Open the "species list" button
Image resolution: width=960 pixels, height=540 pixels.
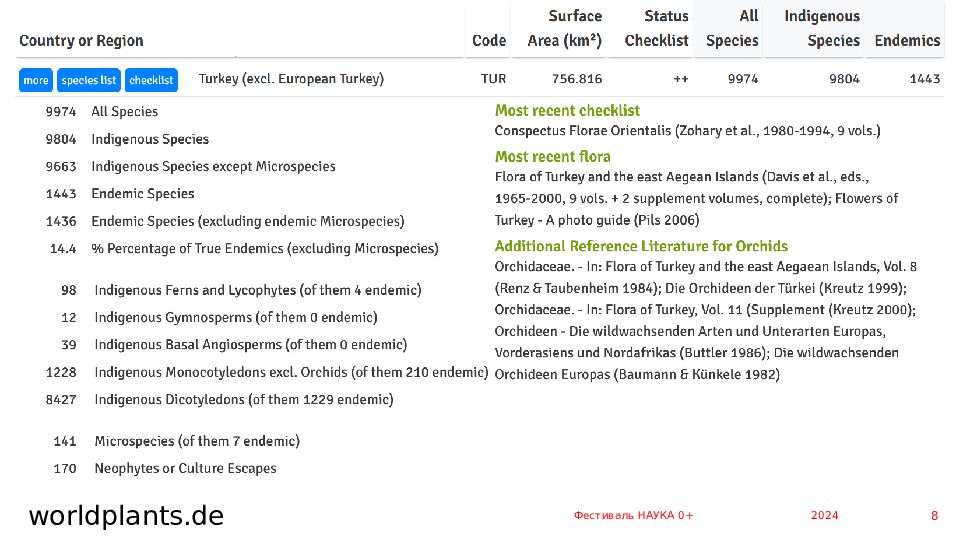[89, 80]
